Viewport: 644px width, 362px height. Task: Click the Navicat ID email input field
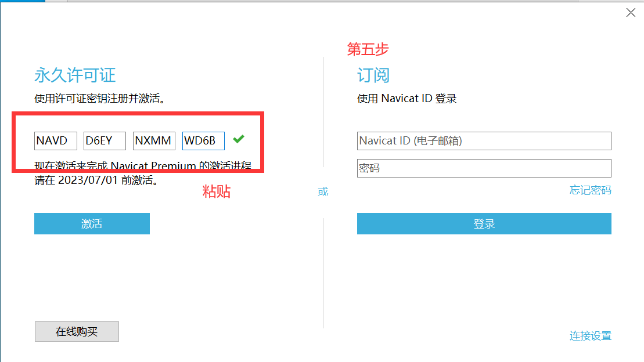[484, 141]
